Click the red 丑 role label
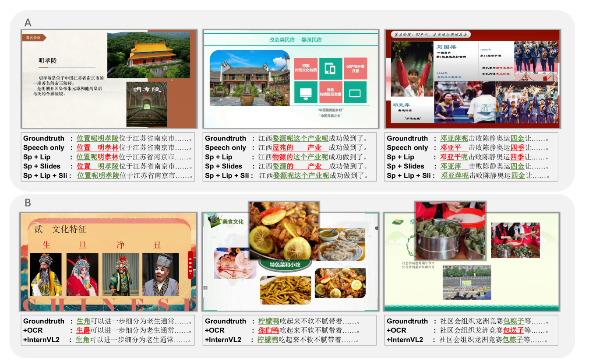This screenshot has height=364, width=596. coord(157,245)
